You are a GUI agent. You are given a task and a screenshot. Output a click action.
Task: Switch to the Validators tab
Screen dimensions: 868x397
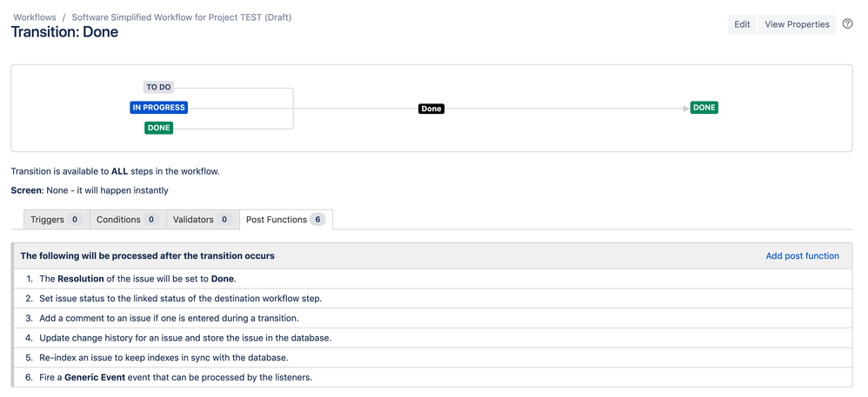[203, 220]
